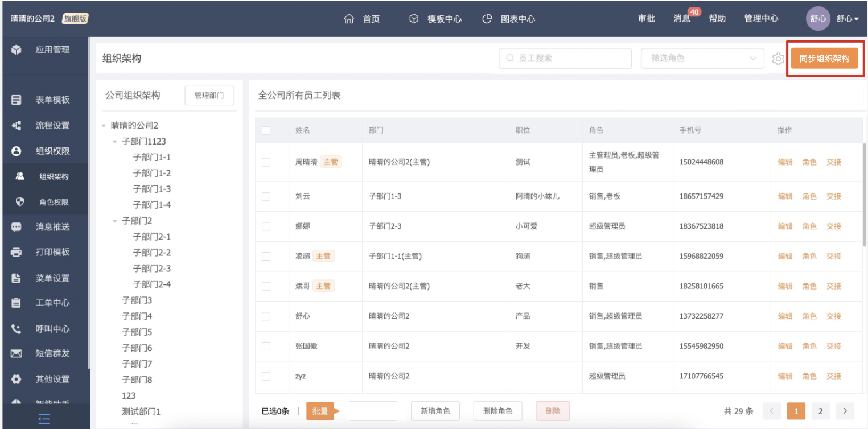The image size is (868, 429).
Task: Click the sidebar collapse icon at bottom
Action: [x=44, y=419]
